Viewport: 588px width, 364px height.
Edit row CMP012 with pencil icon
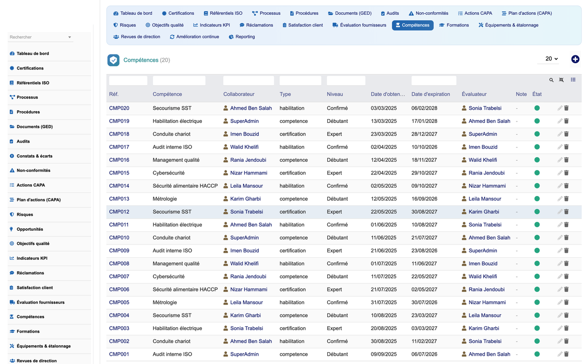560,212
